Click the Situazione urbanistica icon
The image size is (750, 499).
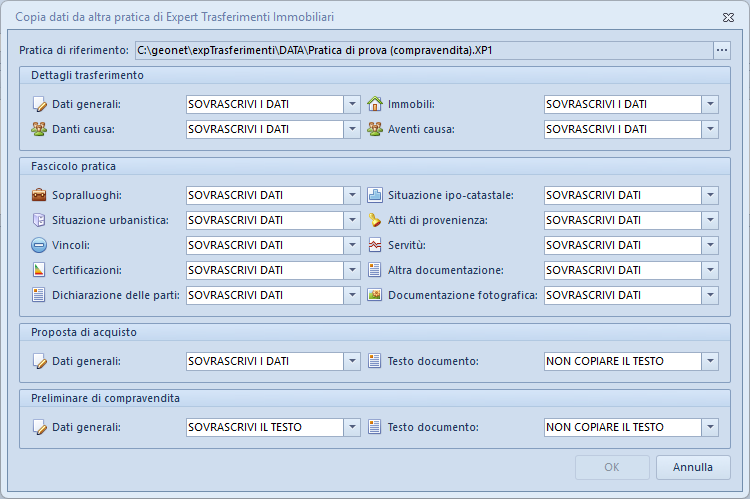pos(40,220)
